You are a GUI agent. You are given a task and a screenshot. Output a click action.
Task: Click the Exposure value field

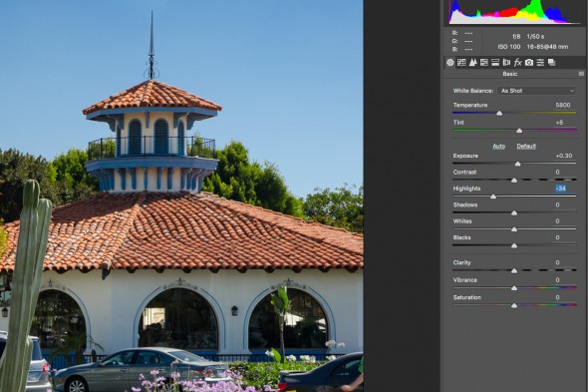click(564, 156)
